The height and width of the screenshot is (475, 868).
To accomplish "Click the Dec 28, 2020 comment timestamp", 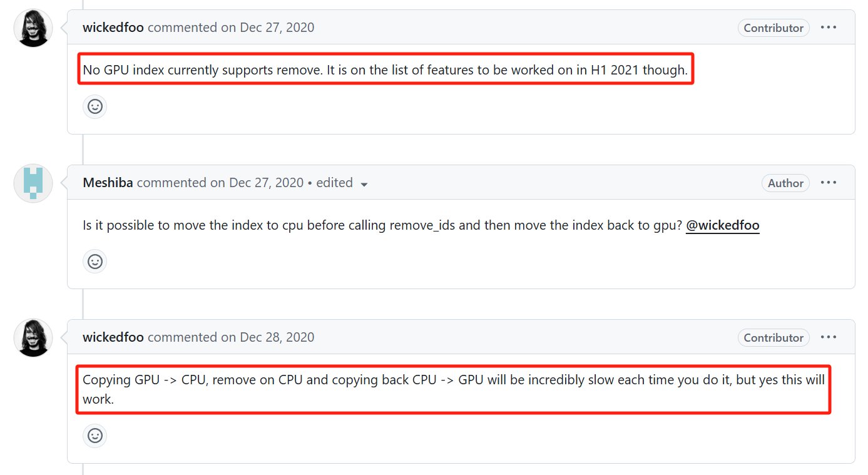I will click(x=277, y=337).
